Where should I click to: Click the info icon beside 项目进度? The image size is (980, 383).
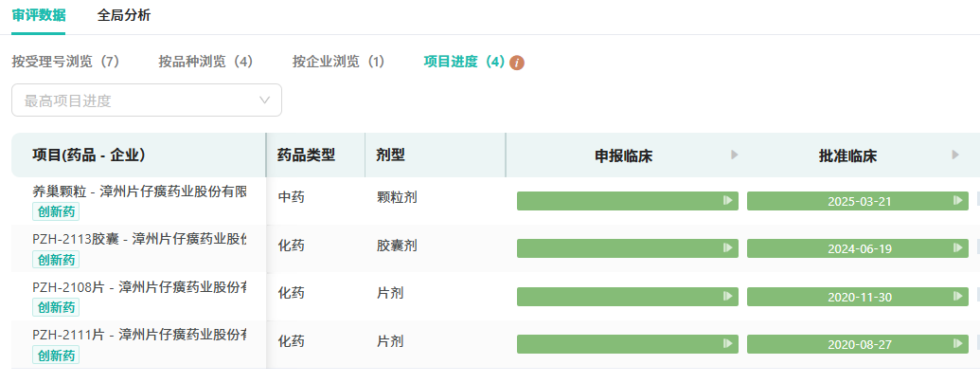point(517,63)
